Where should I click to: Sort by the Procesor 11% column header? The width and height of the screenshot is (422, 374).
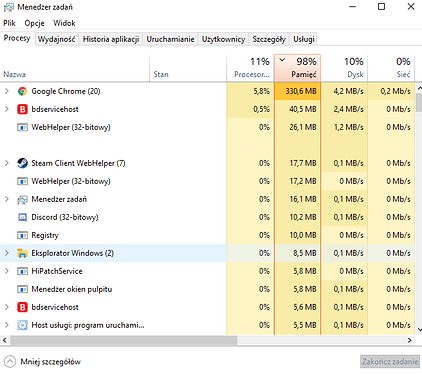[x=250, y=68]
